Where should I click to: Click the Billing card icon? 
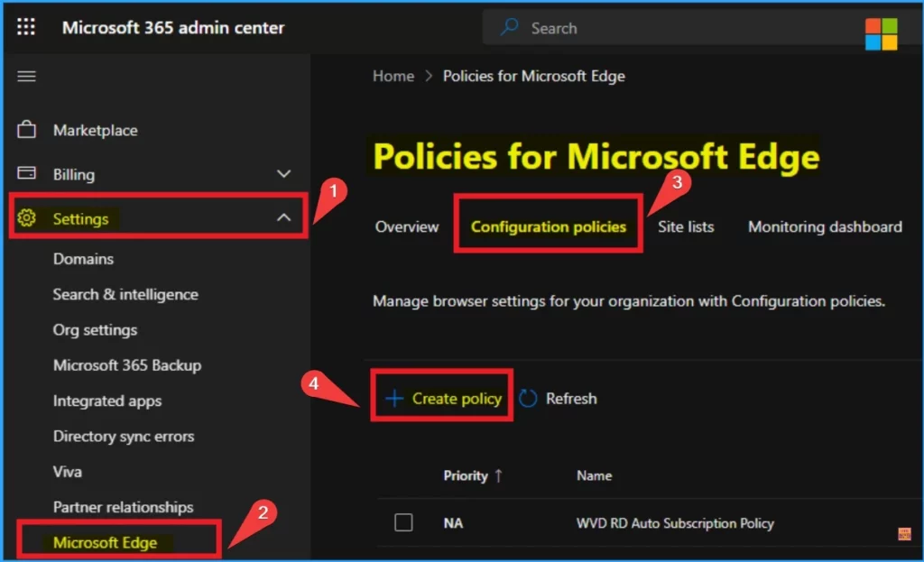[x=26, y=173]
